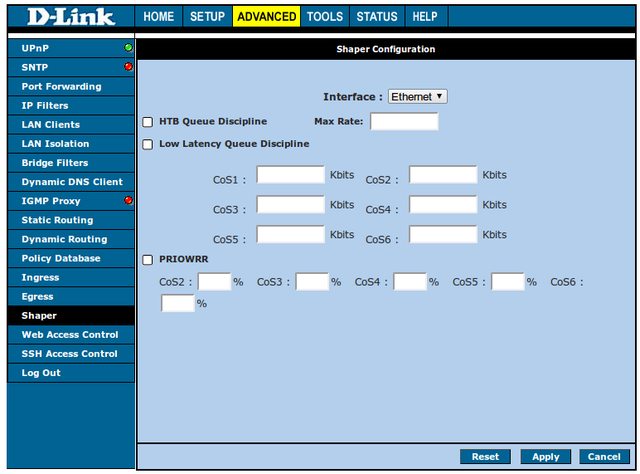
Task: Enable HTB Queue Discipline checkbox
Action: click(x=147, y=122)
